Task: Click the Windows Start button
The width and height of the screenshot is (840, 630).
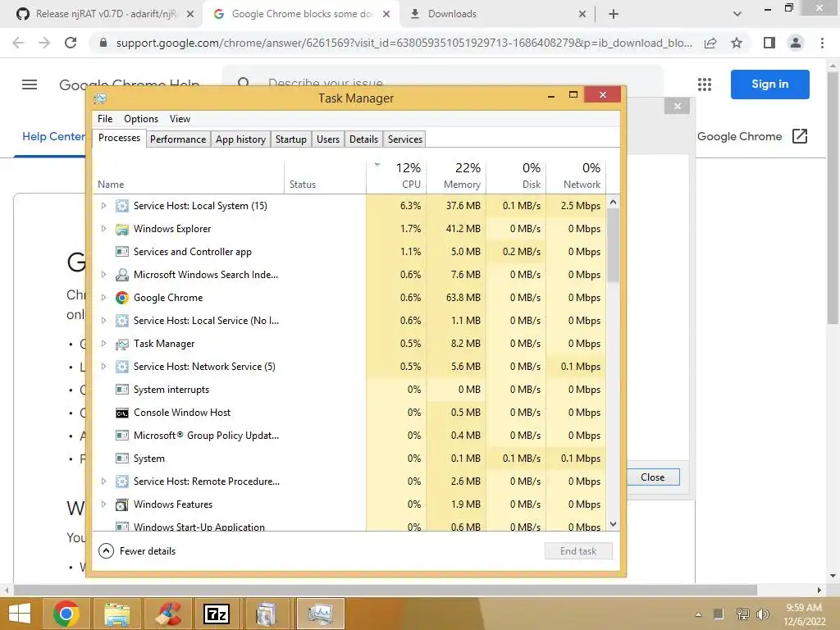Action: [x=20, y=614]
